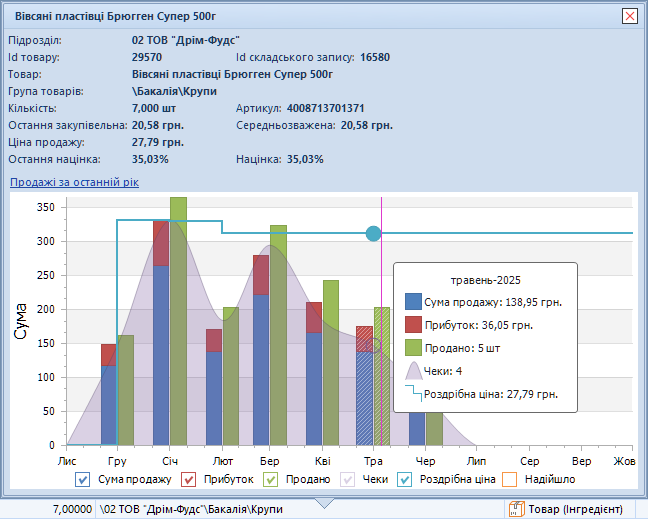Image resolution: width=648 pixels, height=519 pixels.
Task: Click the Чеки area icon in the tooltip
Action: point(414,370)
